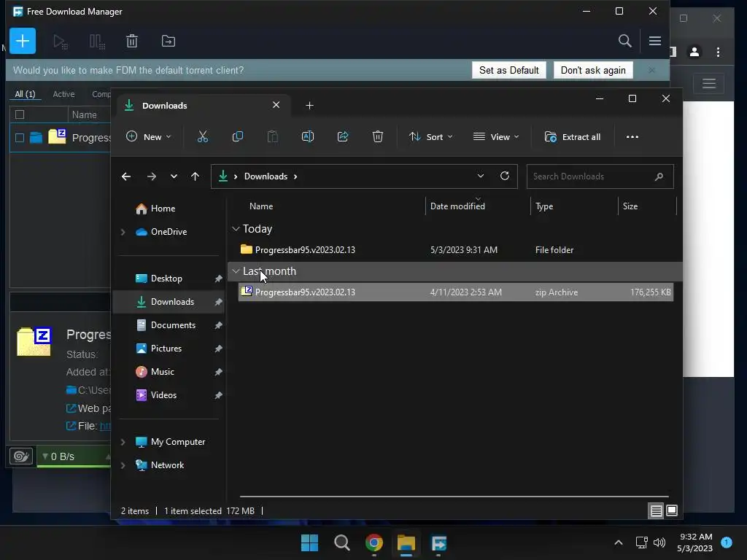This screenshot has height=560, width=747.
Task: Select the Active tab in FDM
Action: click(x=63, y=94)
